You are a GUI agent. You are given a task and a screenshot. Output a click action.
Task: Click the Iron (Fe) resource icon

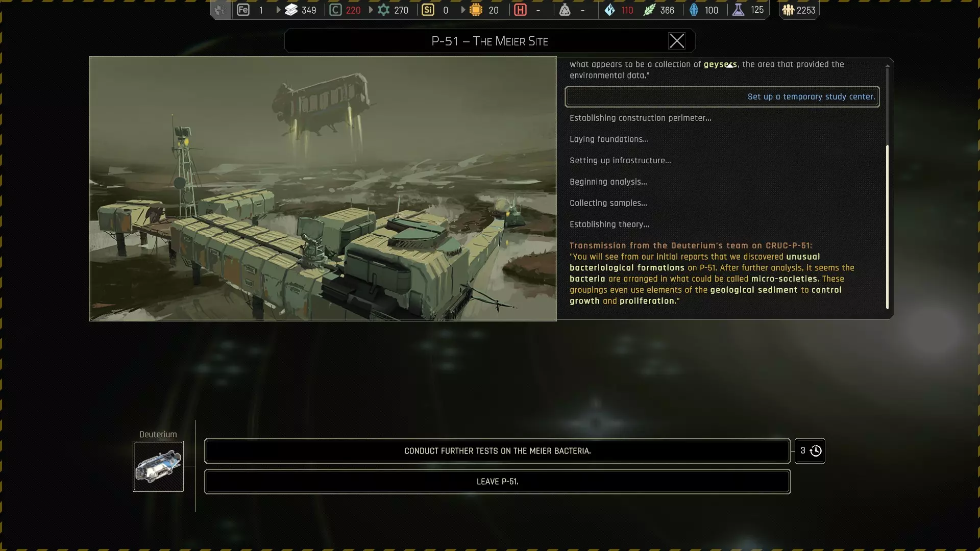click(243, 10)
